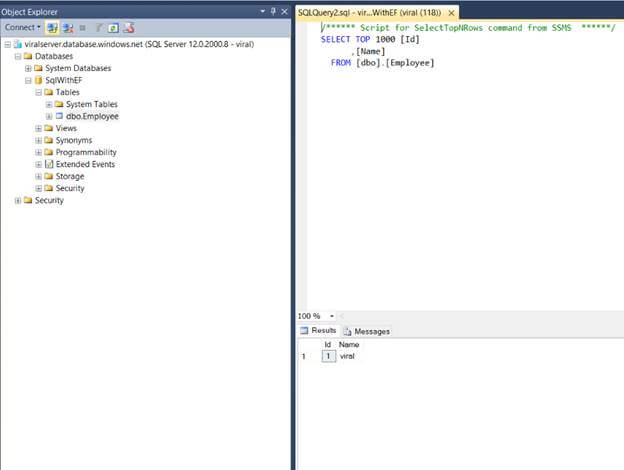Collapse the viralserver.database.windows.net server node
Screen dimensions: 624x470
pyautogui.click(x=8, y=44)
